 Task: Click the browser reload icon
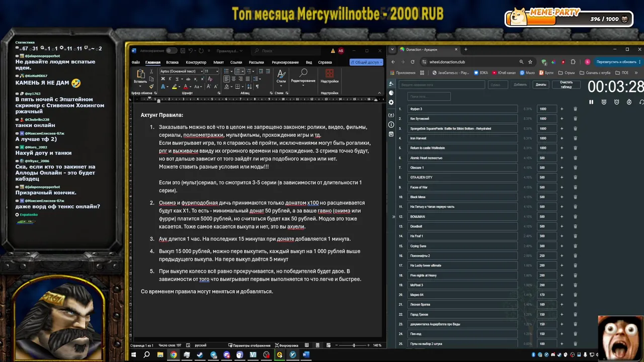(413, 62)
